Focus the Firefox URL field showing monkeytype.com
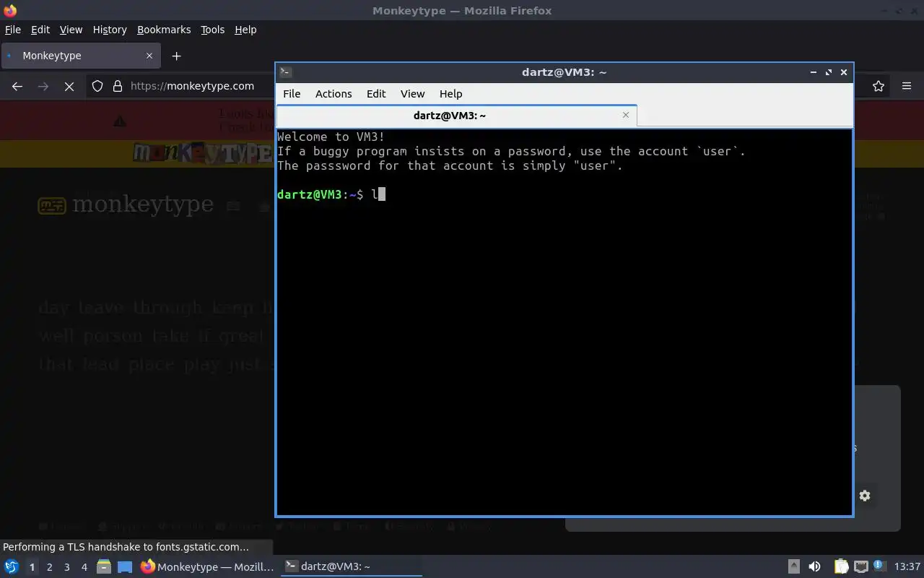 click(192, 86)
